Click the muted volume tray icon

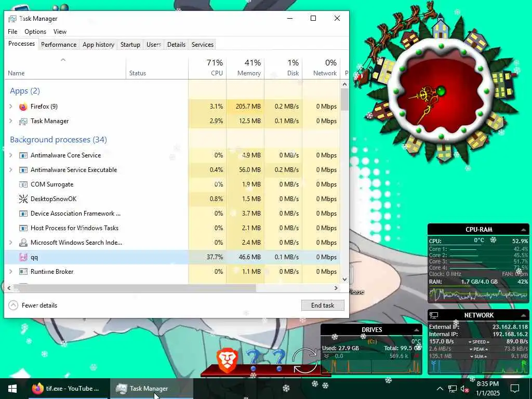click(x=464, y=389)
